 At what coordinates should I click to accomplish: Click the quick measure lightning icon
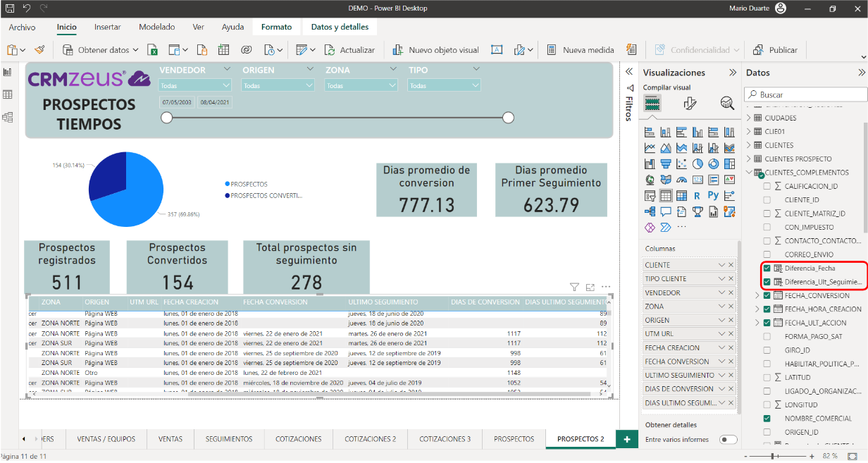(631, 50)
